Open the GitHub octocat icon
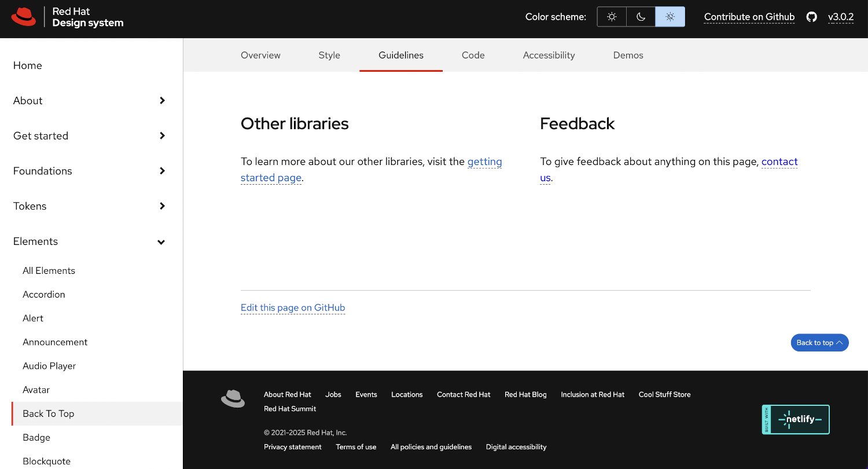 pos(812,17)
